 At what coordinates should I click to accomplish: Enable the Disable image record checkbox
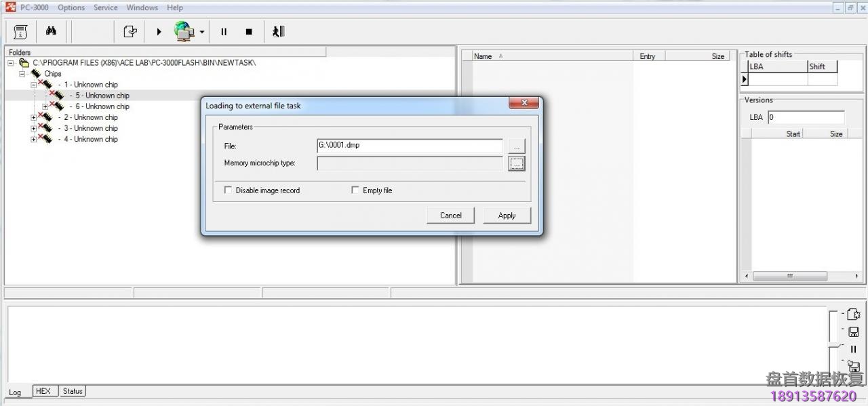click(x=228, y=190)
